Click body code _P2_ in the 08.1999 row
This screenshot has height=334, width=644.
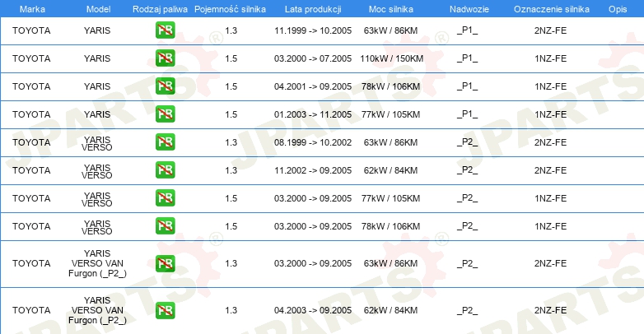click(468, 142)
